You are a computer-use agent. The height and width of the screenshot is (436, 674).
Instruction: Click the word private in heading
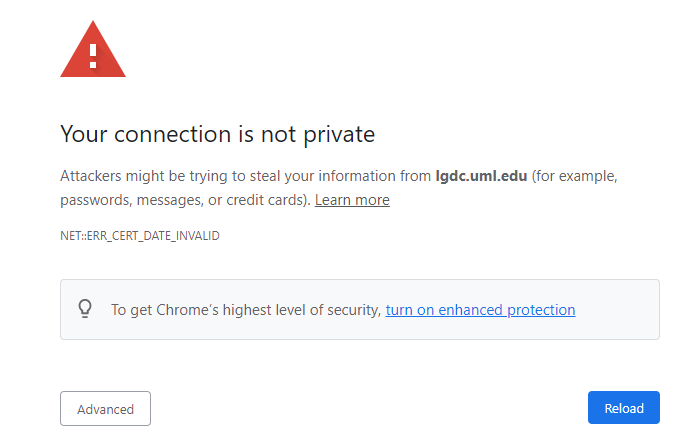click(342, 134)
